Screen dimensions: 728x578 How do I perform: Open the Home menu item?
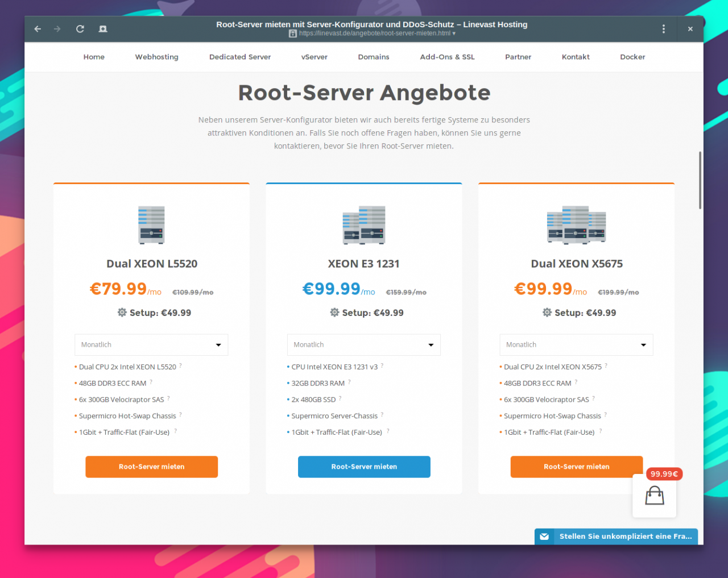click(x=94, y=57)
